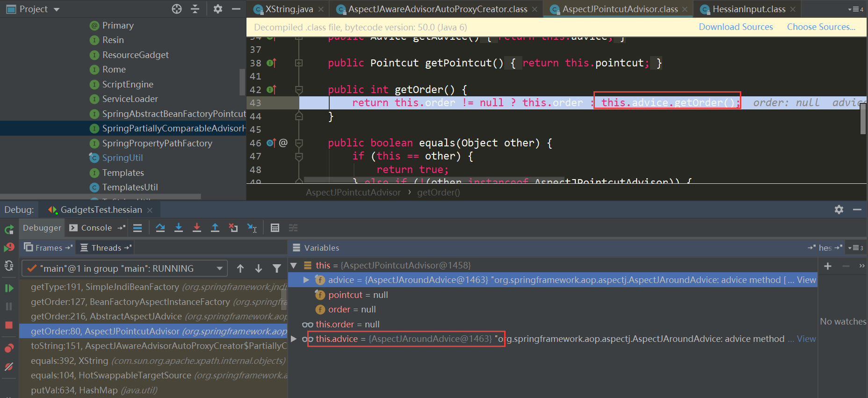Click the Choose Sources link
This screenshot has height=398, width=868.
point(821,27)
